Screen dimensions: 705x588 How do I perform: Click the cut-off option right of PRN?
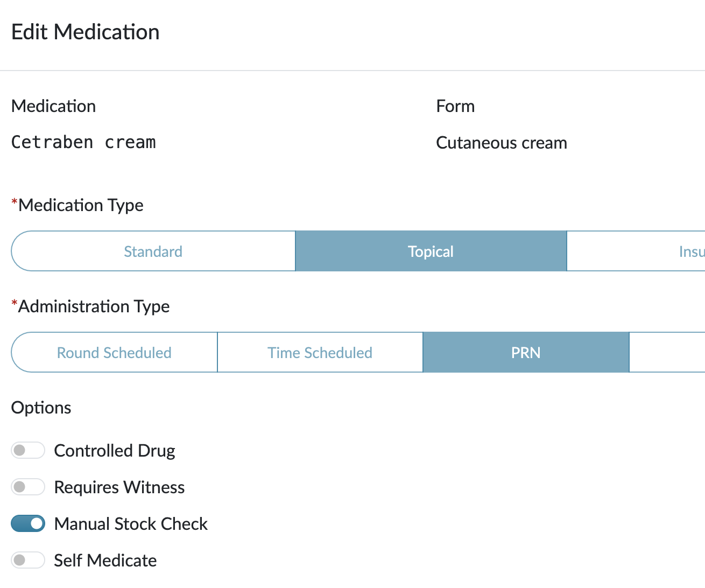tap(667, 353)
